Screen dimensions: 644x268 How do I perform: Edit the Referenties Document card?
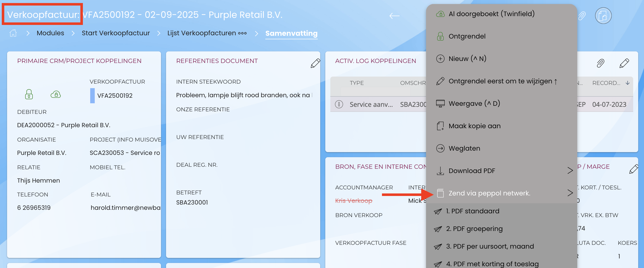315,63
